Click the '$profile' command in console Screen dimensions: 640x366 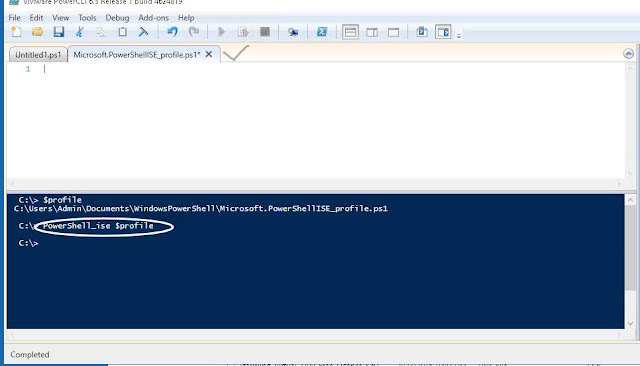pos(62,200)
